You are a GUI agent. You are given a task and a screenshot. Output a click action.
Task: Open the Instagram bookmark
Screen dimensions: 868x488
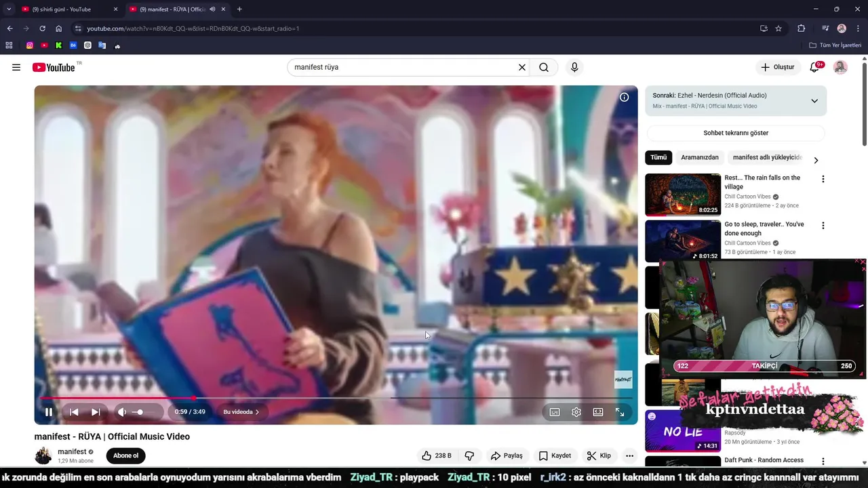pos(30,45)
